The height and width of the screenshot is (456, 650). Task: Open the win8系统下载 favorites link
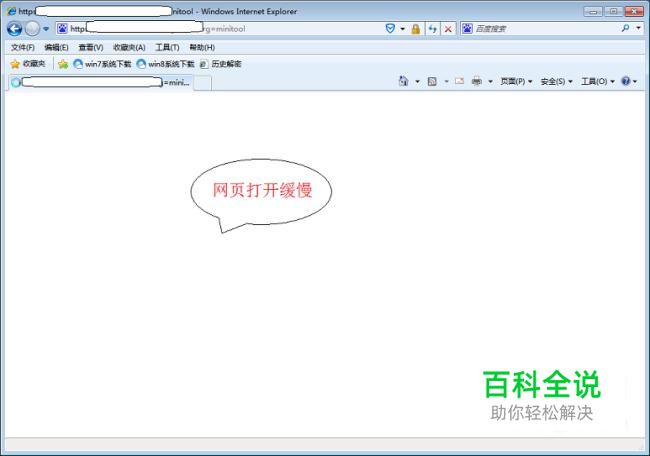point(165,64)
